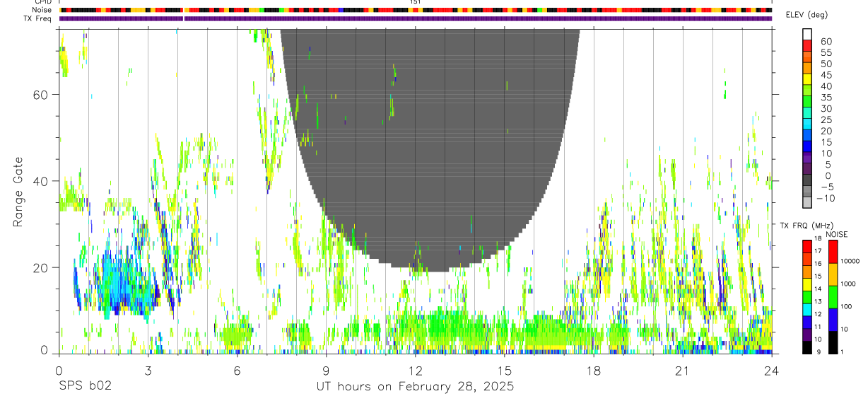Click the '100' label in the NOISE legend
868x401 pixels.
848,306
